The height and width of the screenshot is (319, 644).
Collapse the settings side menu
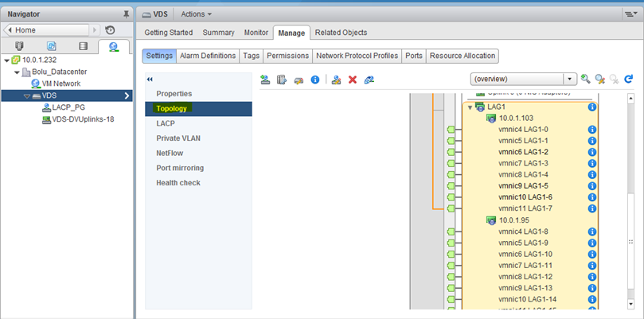(150, 80)
